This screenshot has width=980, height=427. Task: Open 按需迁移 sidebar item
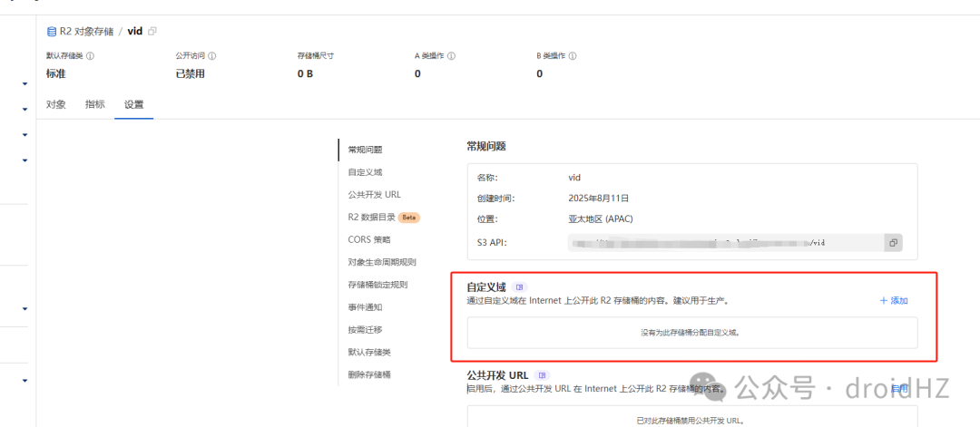click(x=365, y=329)
